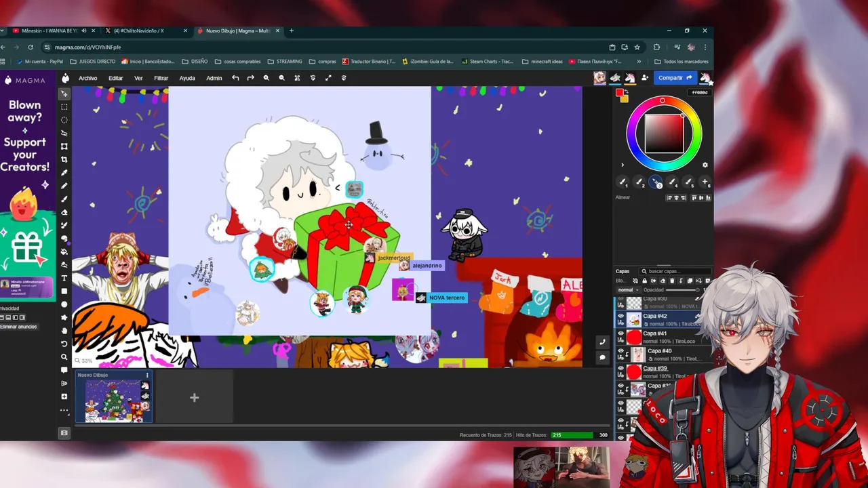This screenshot has width=868, height=488.
Task: Select the star shape tool
Action: [x=64, y=317]
